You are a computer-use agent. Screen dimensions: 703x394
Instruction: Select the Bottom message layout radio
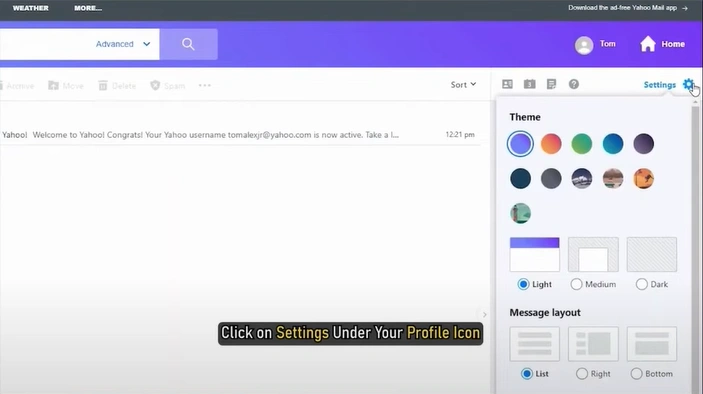(x=636, y=374)
